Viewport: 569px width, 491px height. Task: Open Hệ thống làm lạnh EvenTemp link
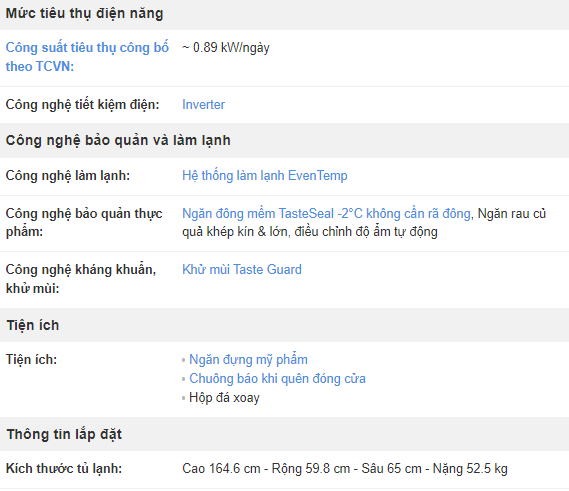[x=265, y=176]
